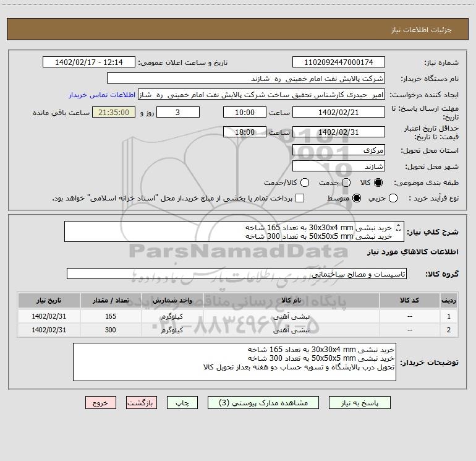Click نبشی آهنی in row 2
This screenshot has height=461, width=476.
pos(291,330)
